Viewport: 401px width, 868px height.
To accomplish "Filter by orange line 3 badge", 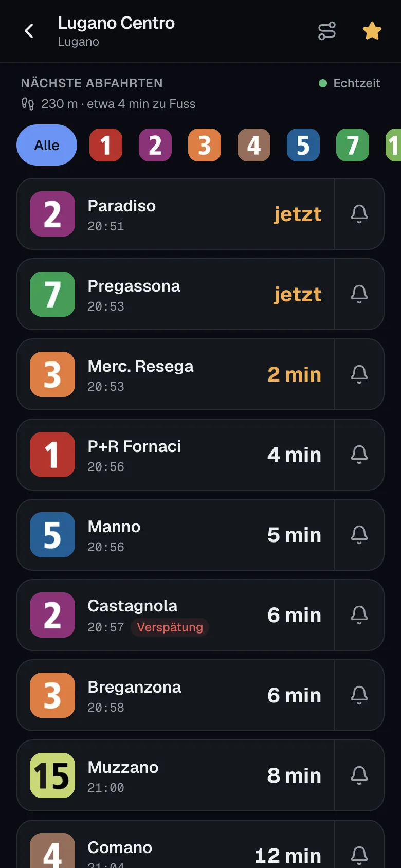I will click(205, 145).
